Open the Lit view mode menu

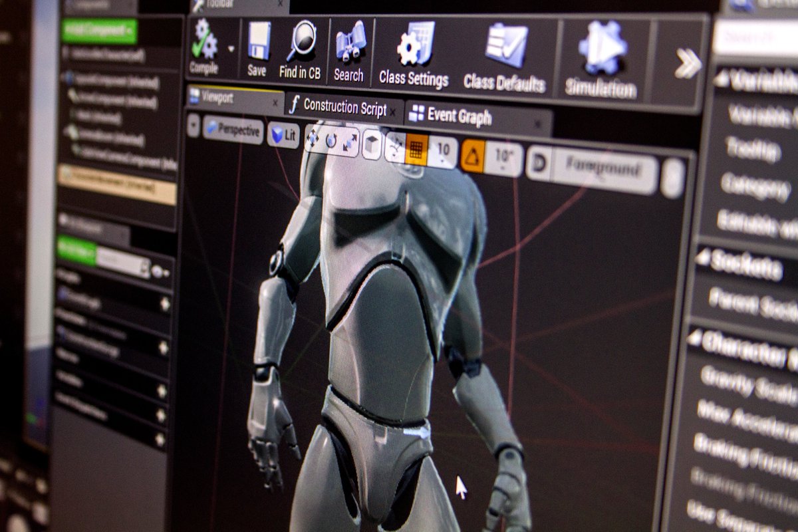point(284,135)
